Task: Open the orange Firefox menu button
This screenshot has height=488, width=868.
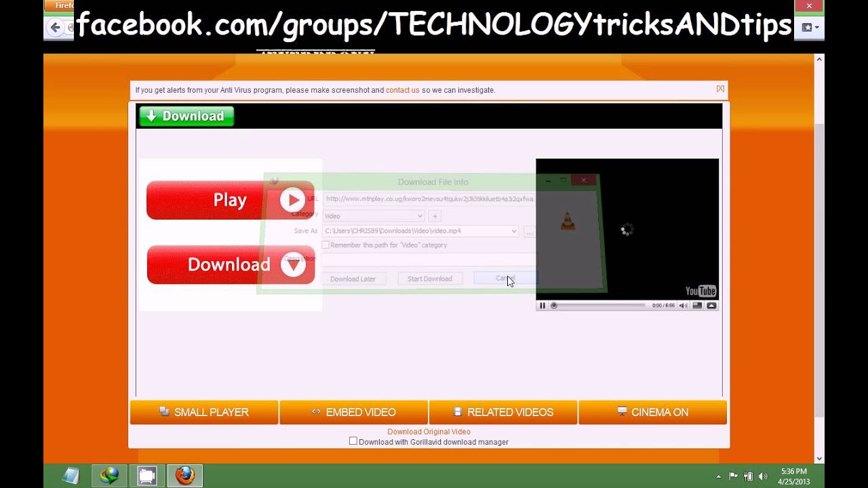Action: [60, 5]
